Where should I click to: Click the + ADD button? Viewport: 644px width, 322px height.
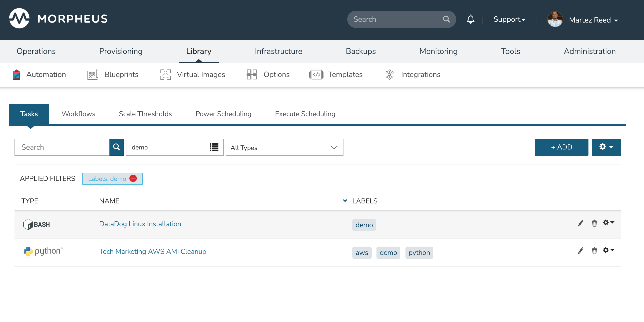coord(561,147)
